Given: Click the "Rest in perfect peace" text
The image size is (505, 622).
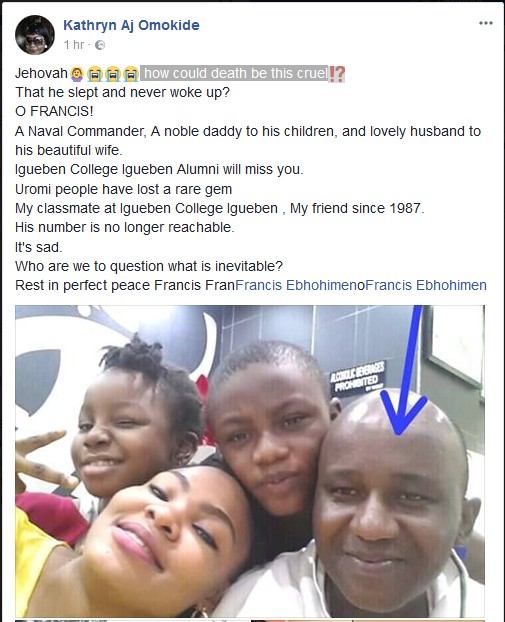Looking at the screenshot, I should pos(83,285).
